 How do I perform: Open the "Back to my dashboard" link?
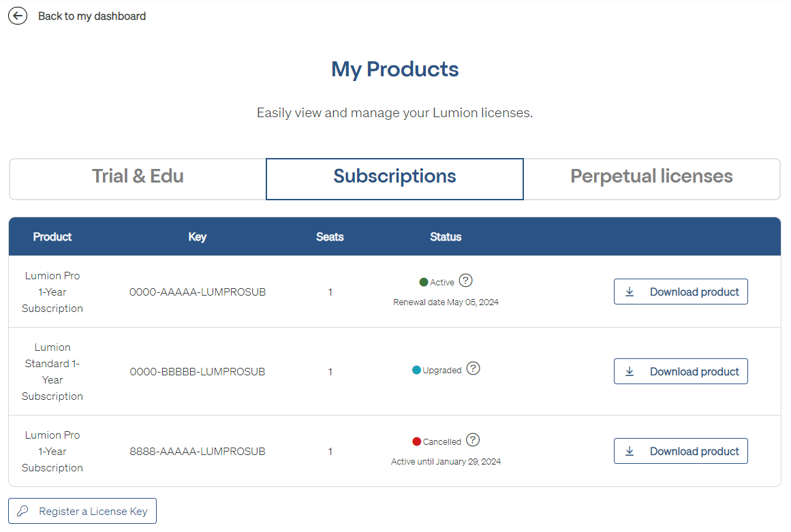click(91, 16)
